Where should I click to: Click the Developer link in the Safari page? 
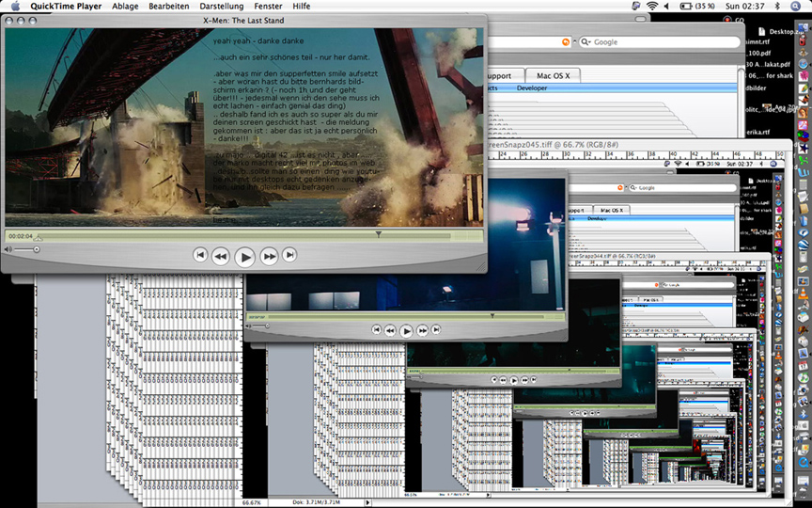coord(531,88)
